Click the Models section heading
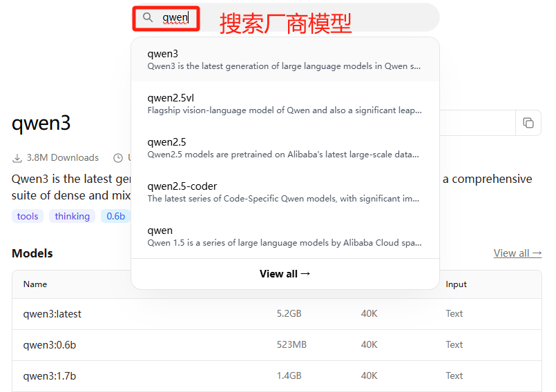The height and width of the screenshot is (392, 556). 32,253
